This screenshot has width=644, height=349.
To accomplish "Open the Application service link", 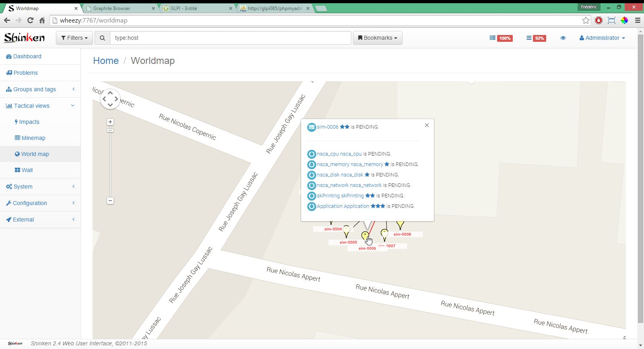I will click(x=343, y=206).
